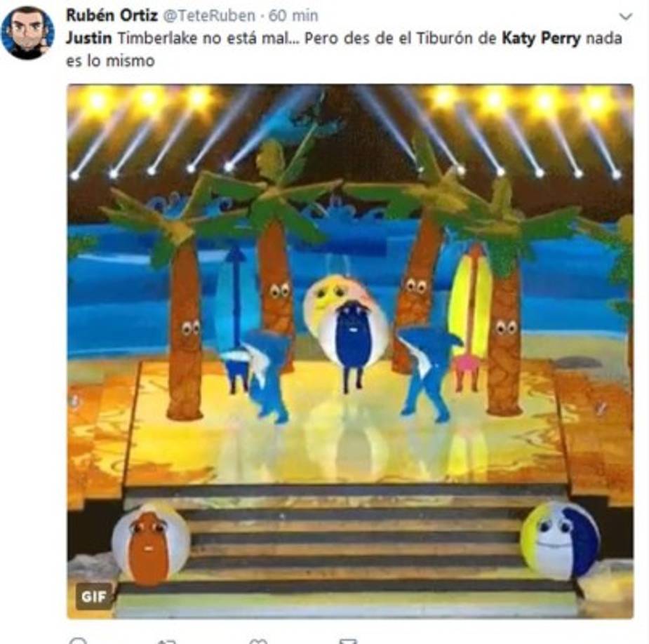Like the tweet with the heart icon
This screenshot has height=644, width=649.
pos(258,641)
